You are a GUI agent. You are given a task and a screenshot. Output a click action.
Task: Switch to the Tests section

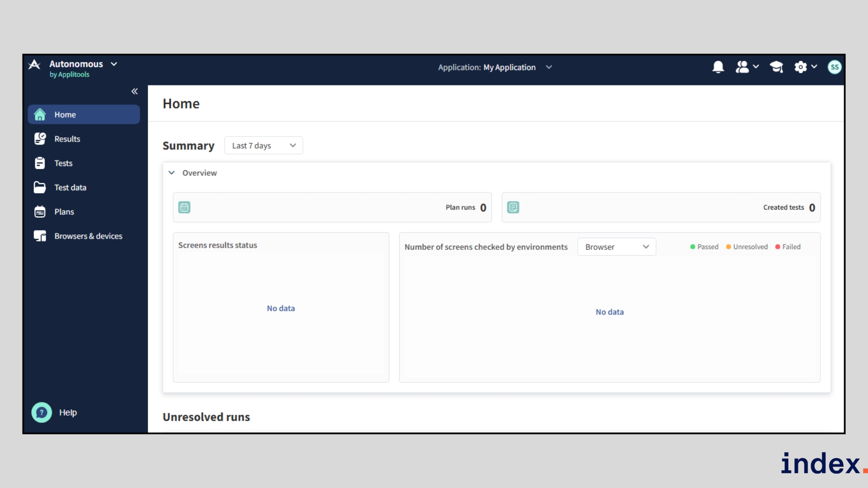point(40,163)
